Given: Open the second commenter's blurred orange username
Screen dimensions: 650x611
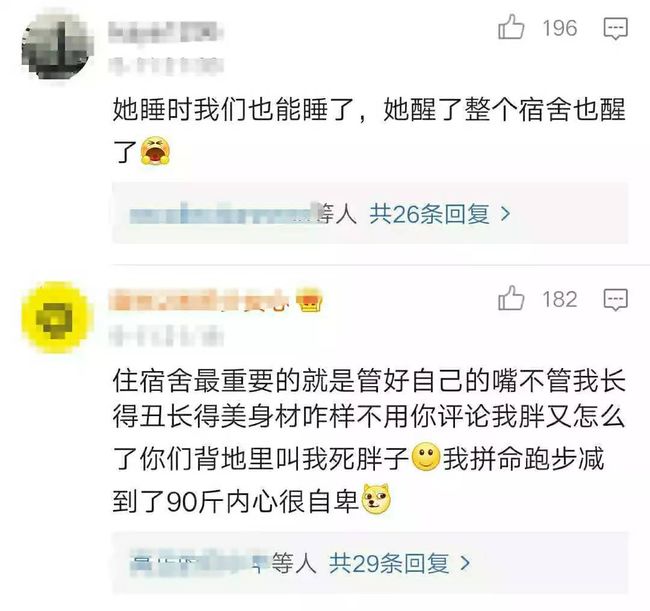Looking at the screenshot, I should coord(201,300).
